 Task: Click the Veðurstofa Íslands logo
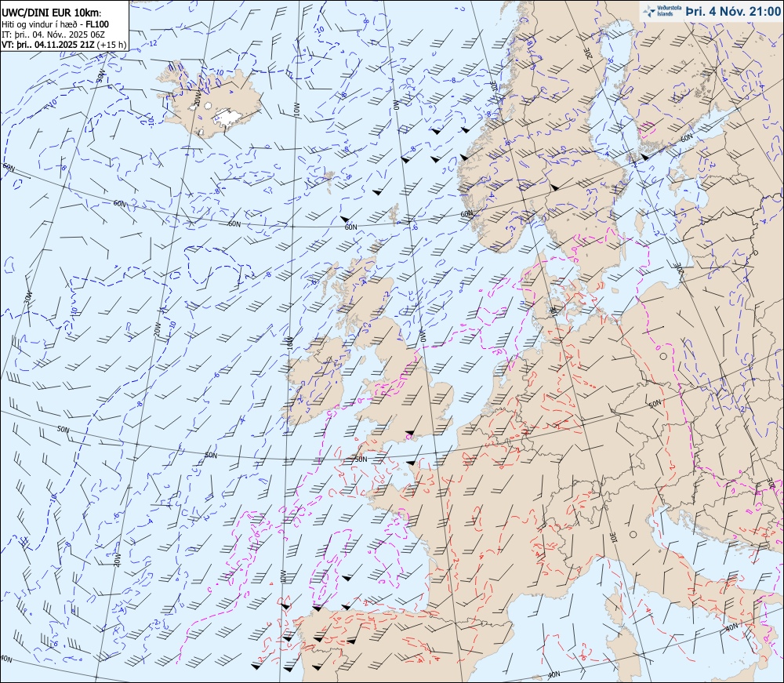click(x=662, y=11)
